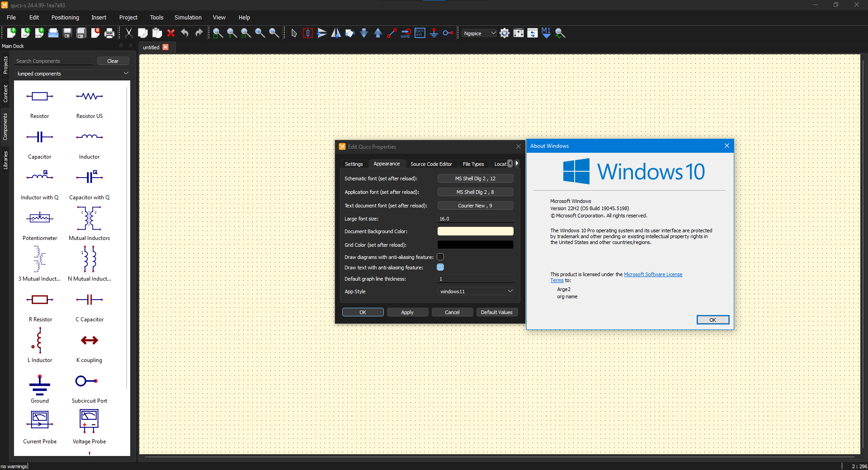Click the Copy toolbar icon
This screenshot has height=470, width=868.
click(x=143, y=33)
